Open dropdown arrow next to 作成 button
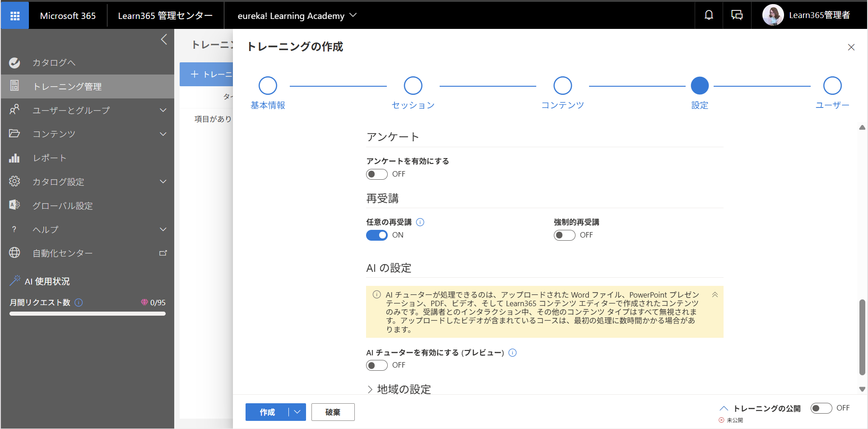Screen dimensions: 868x429 pos(297,412)
